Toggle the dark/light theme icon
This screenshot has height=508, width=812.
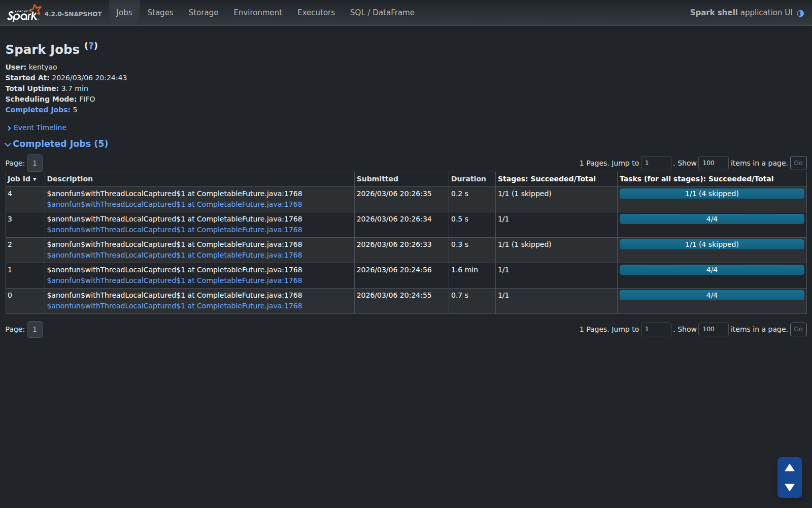(x=800, y=13)
